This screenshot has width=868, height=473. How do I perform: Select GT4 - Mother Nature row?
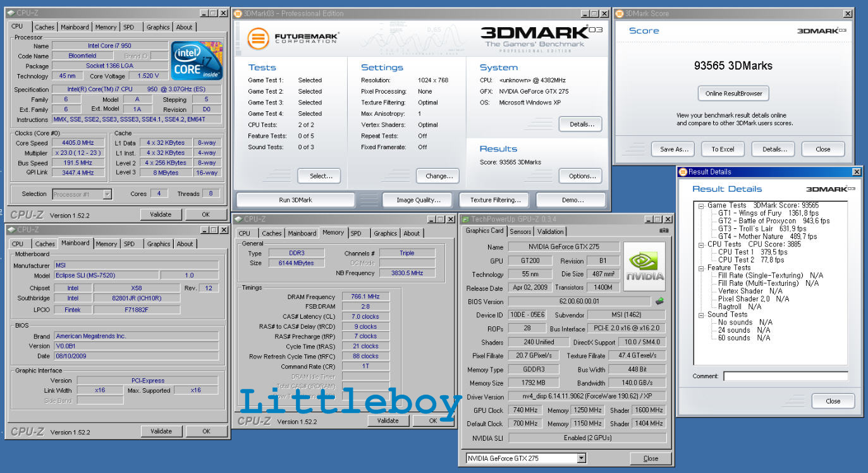(x=767, y=236)
